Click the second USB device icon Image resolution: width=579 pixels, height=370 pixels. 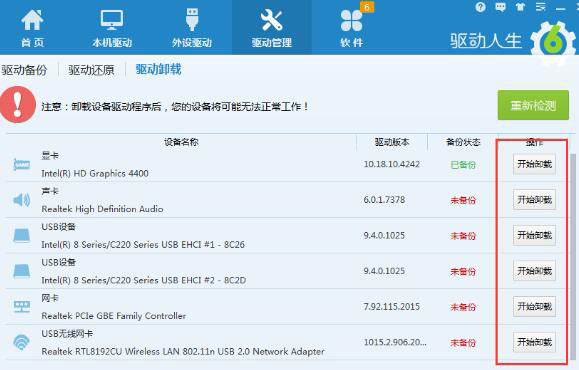21,271
